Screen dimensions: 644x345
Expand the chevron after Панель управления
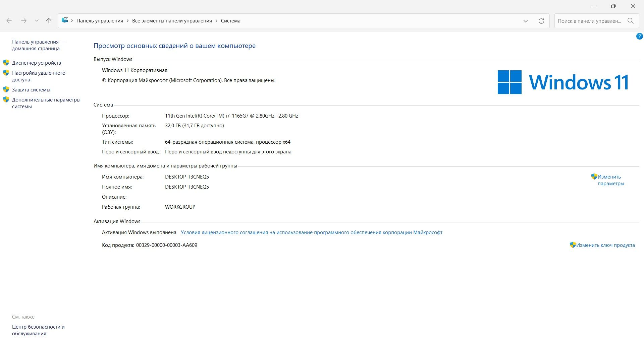point(127,21)
